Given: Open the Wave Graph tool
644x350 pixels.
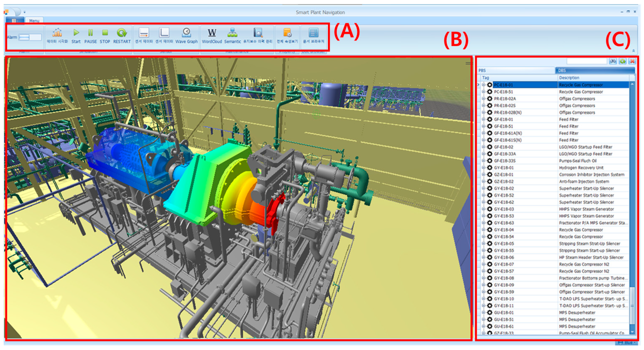Looking at the screenshot, I should point(186,33).
